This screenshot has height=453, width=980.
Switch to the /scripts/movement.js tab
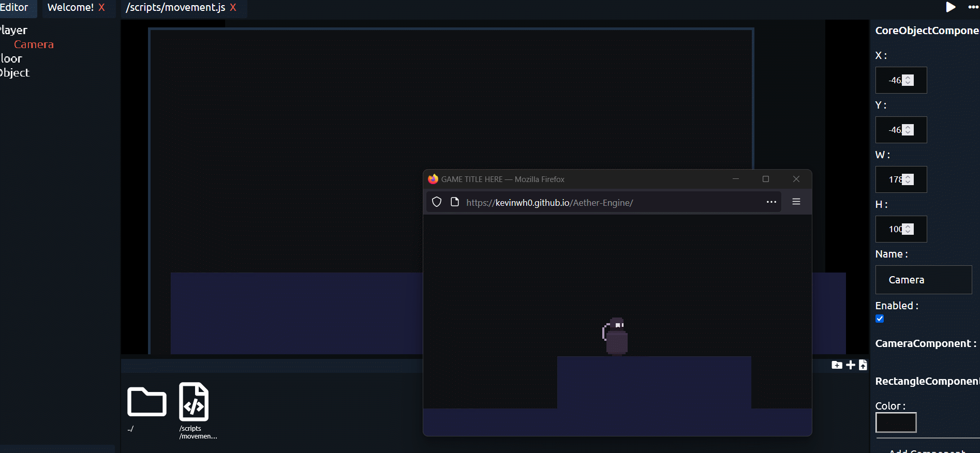pyautogui.click(x=175, y=7)
